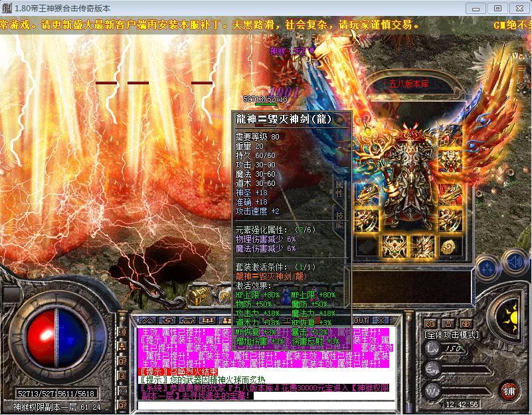This screenshot has width=532, height=415.
Task: Open the 属性 attributes side tab
Action: (x=339, y=189)
